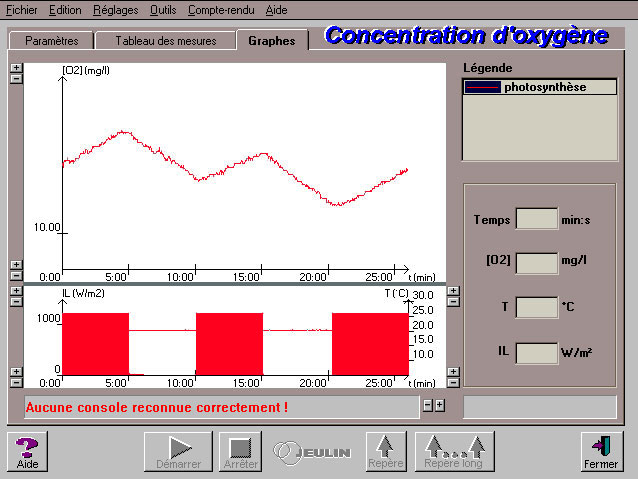Screen dimensions: 638x479
Task: Switch to Tableau des mesures tab
Action: point(165,41)
